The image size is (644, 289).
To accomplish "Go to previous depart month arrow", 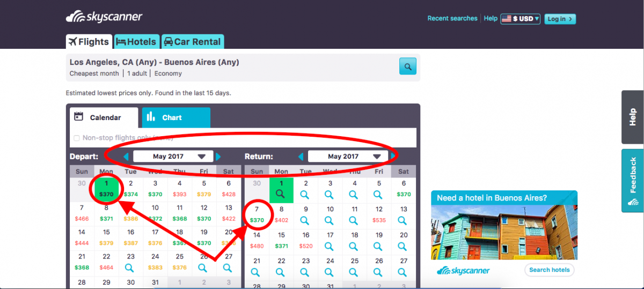I will point(126,157).
